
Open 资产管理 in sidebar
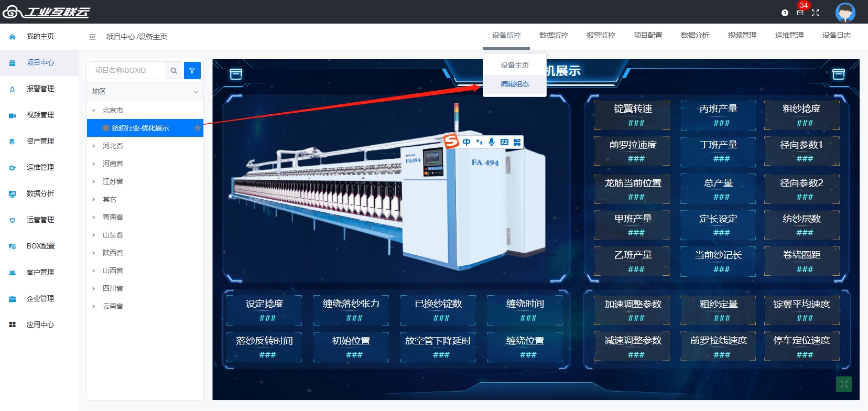pos(39,142)
